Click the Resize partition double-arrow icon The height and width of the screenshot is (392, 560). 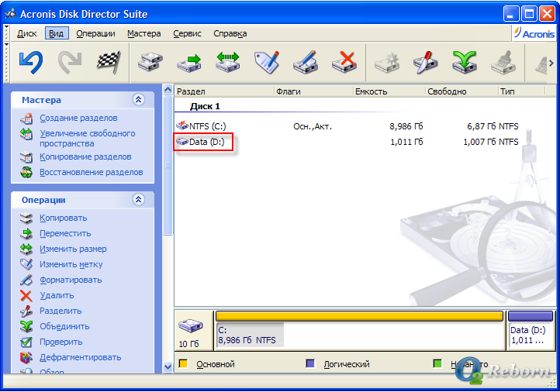[x=227, y=62]
